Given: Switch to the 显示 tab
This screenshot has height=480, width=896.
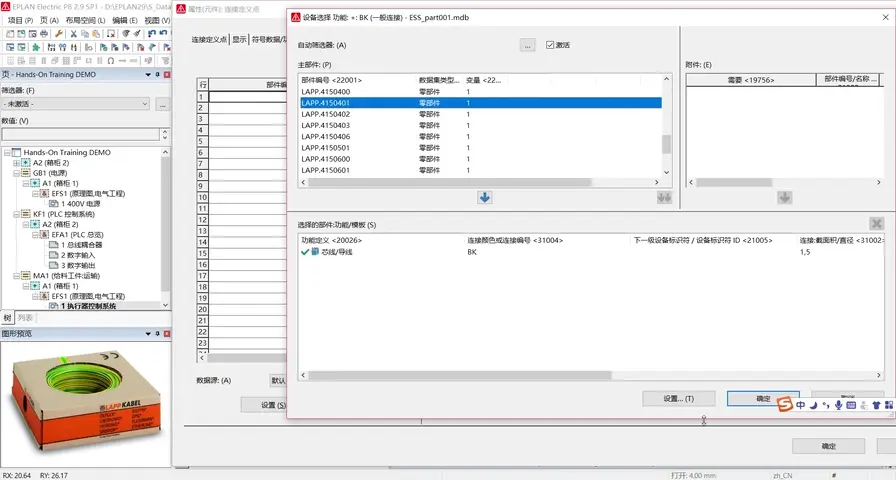Looking at the screenshot, I should click(x=240, y=40).
